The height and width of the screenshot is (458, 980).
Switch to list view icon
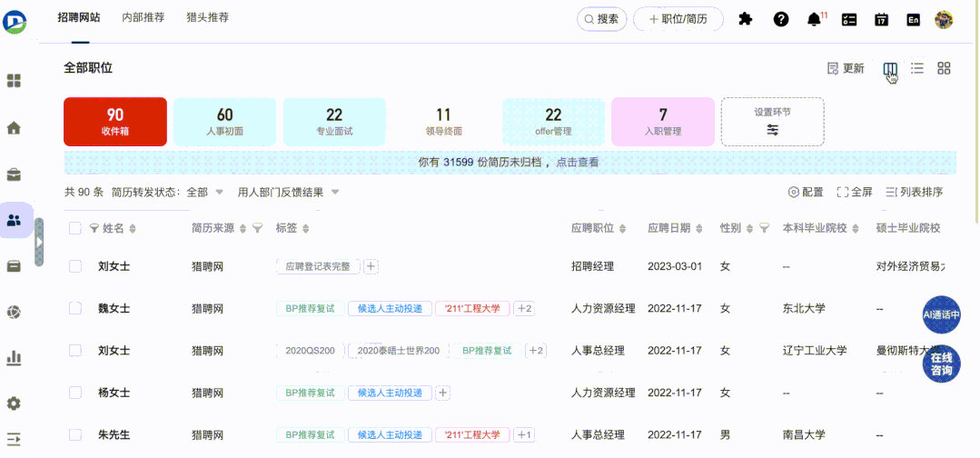pyautogui.click(x=917, y=68)
